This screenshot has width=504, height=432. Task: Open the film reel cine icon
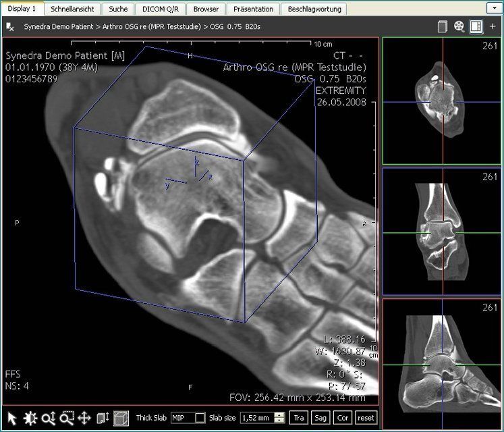tap(459, 26)
